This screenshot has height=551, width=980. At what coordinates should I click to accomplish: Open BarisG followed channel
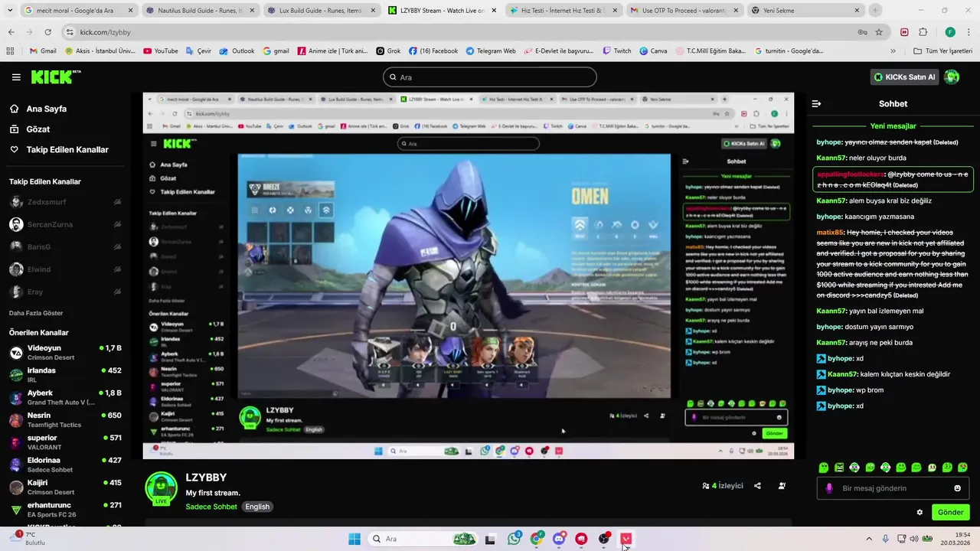coord(64,247)
